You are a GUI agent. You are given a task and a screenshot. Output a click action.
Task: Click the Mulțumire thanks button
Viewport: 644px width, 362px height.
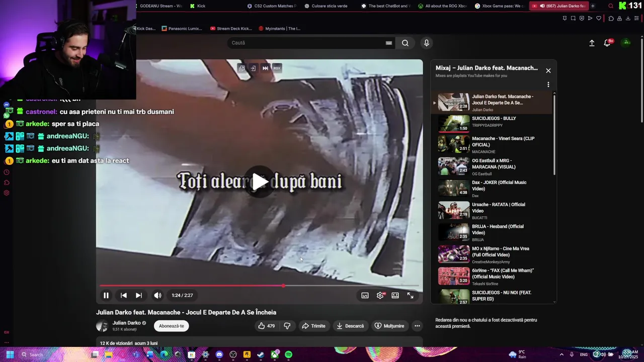389,326
